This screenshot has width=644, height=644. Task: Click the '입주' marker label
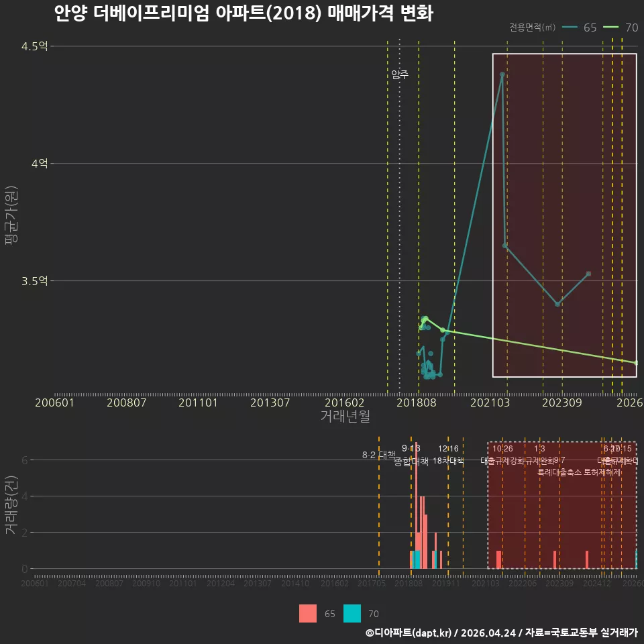(400, 74)
